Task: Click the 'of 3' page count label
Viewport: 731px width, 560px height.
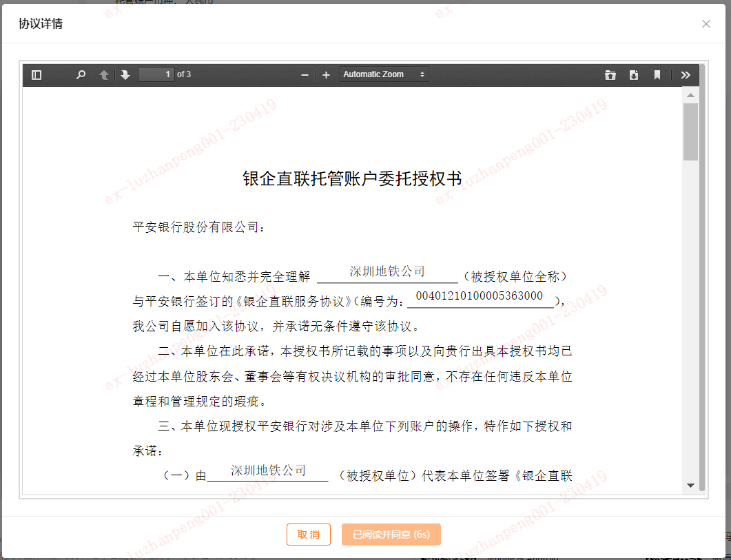Action: pos(184,74)
